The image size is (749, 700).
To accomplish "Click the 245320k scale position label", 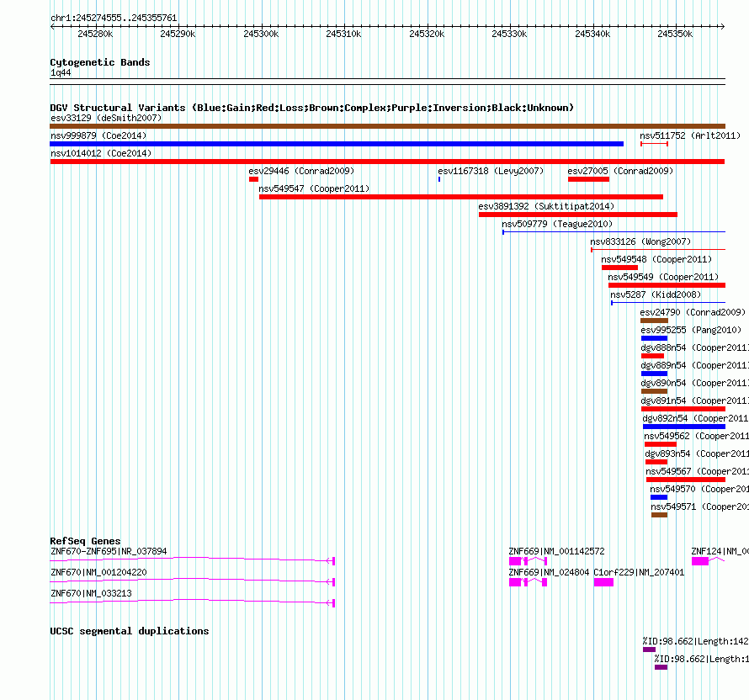I will pos(427,34).
